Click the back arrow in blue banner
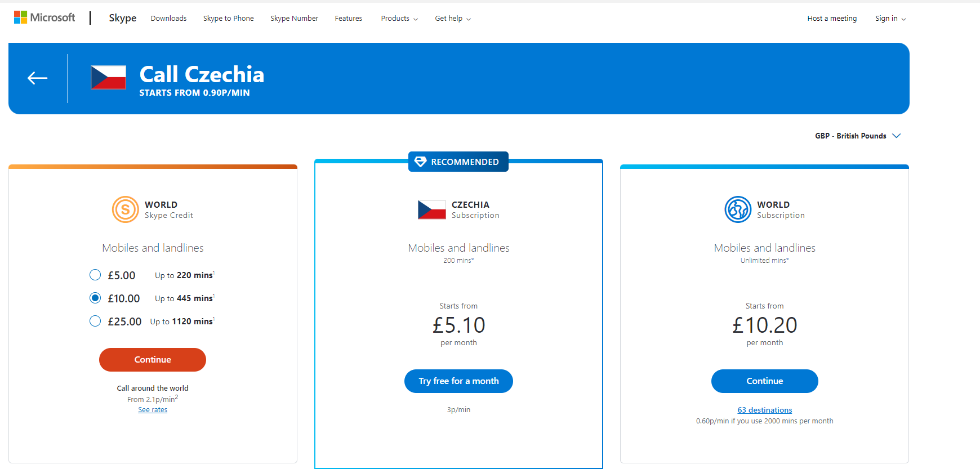This screenshot has width=980, height=469. (38, 78)
